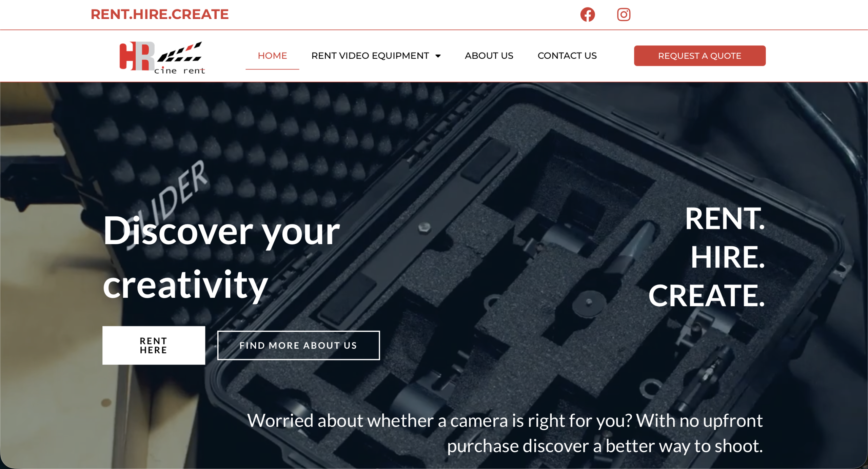Click the Rent Here button
The width and height of the screenshot is (868, 469).
point(154,345)
